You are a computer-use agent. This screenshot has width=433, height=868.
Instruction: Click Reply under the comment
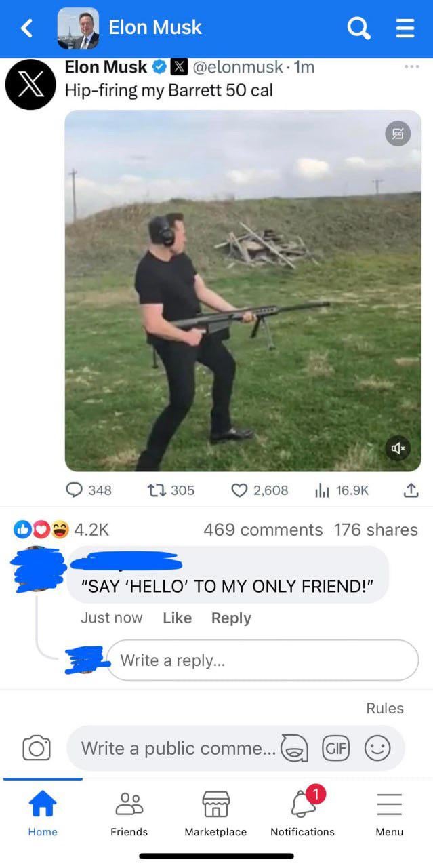coord(231,618)
